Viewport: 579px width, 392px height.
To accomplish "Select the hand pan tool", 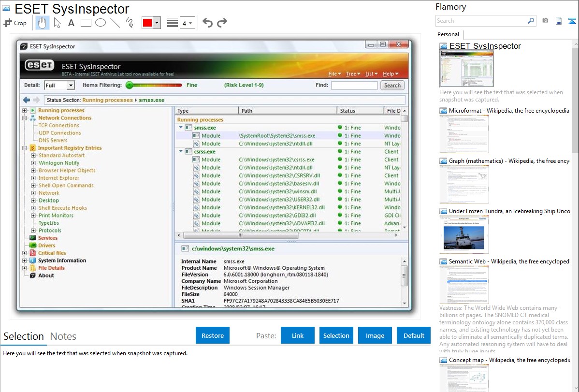I will tap(42, 23).
